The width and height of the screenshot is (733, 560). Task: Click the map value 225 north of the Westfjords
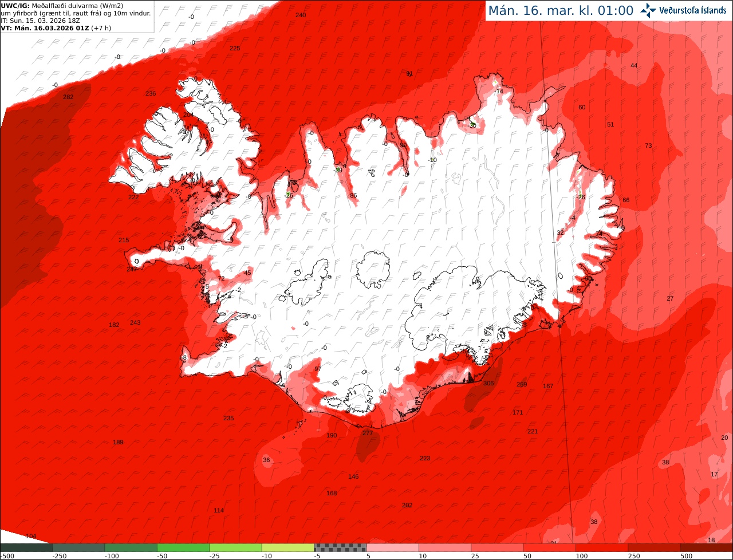235,48
